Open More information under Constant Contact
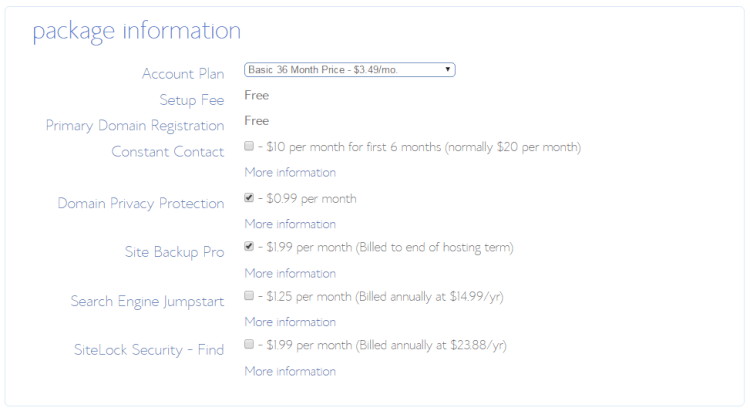The width and height of the screenshot is (750, 411). [x=290, y=172]
